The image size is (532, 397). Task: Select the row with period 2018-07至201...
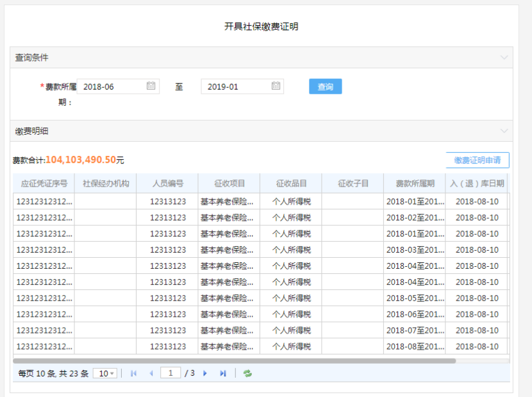261,330
